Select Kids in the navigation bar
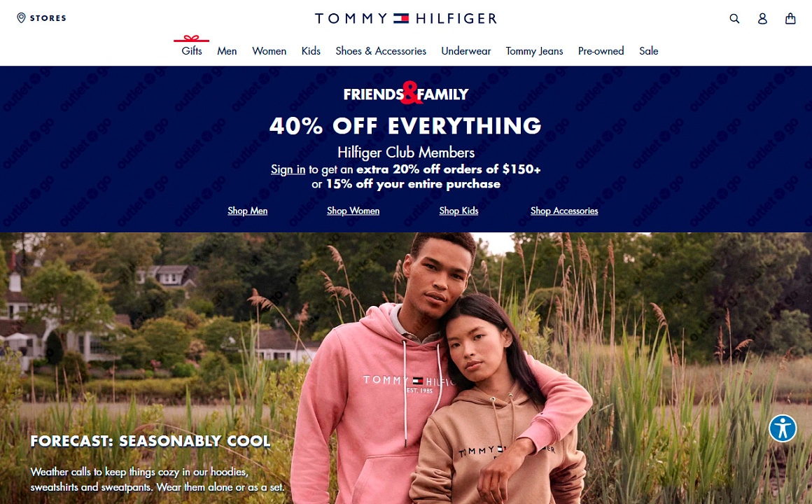 pyautogui.click(x=311, y=51)
